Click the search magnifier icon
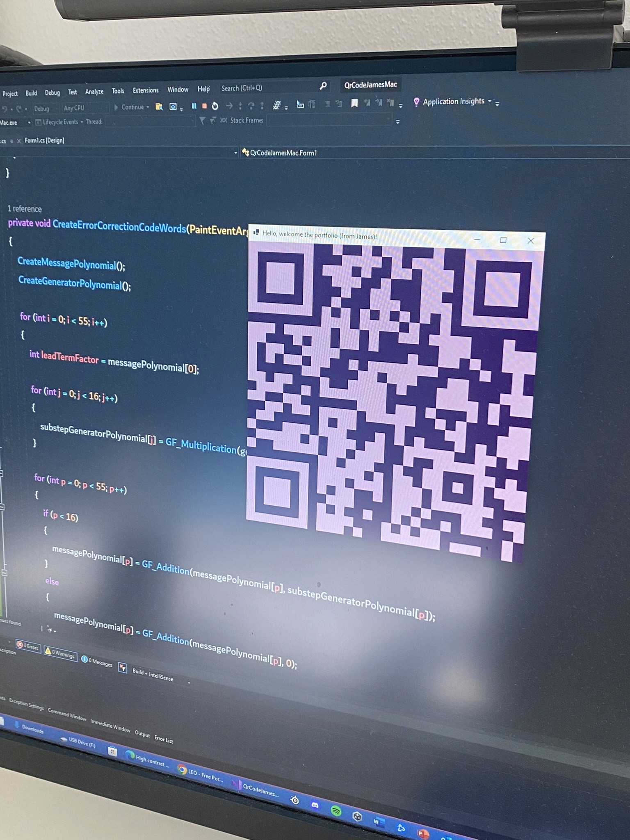630x840 pixels. click(x=323, y=86)
